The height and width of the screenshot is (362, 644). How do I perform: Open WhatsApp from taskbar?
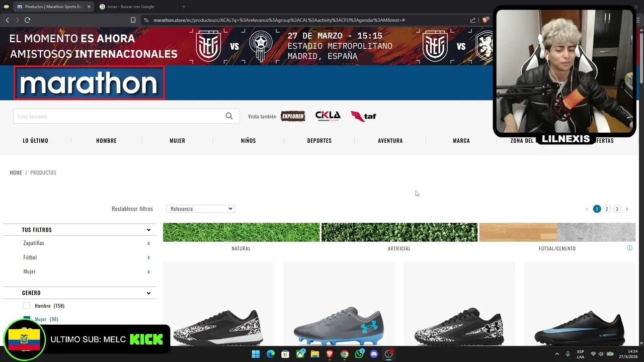[359, 354]
